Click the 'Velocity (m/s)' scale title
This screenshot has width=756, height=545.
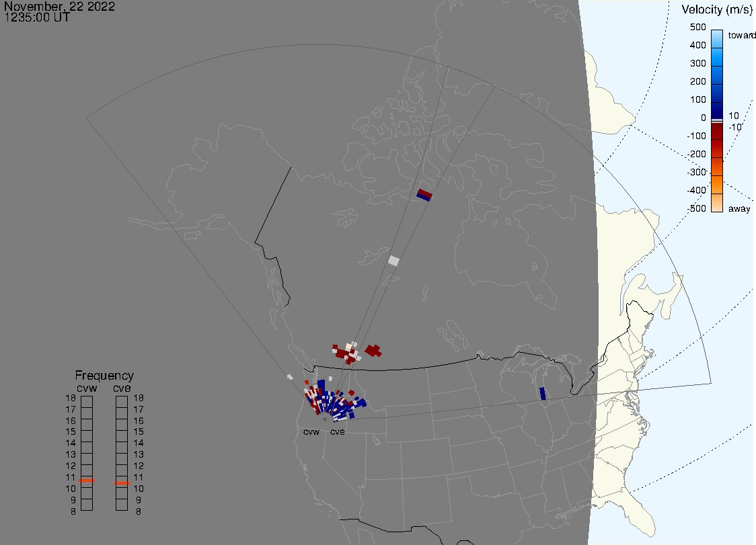coord(717,9)
